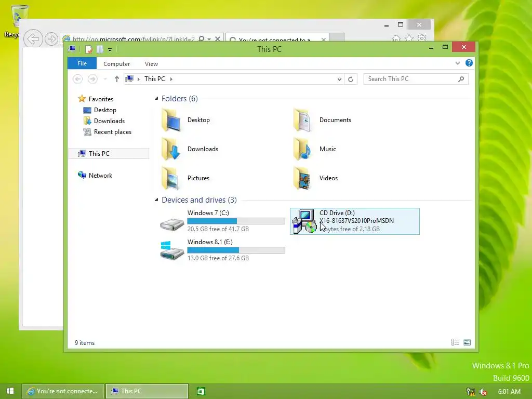Select This PC in navigation pane

point(109,153)
